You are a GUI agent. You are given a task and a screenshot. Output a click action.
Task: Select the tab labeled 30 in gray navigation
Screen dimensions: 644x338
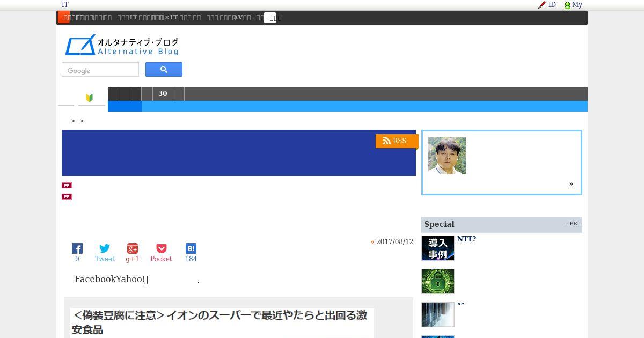[163, 94]
